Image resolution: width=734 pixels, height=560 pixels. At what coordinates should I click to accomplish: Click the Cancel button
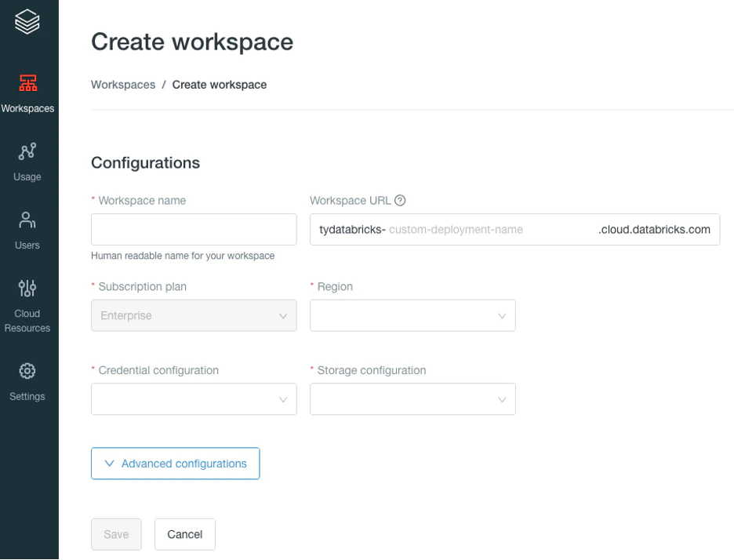tap(185, 534)
